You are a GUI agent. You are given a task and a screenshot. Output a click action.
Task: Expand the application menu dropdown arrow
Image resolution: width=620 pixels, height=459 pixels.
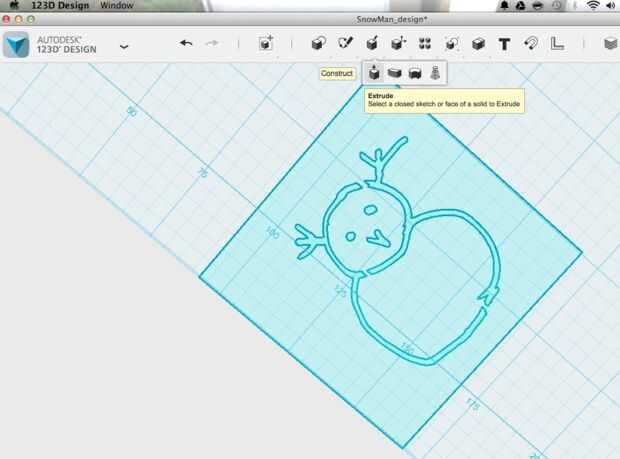124,47
